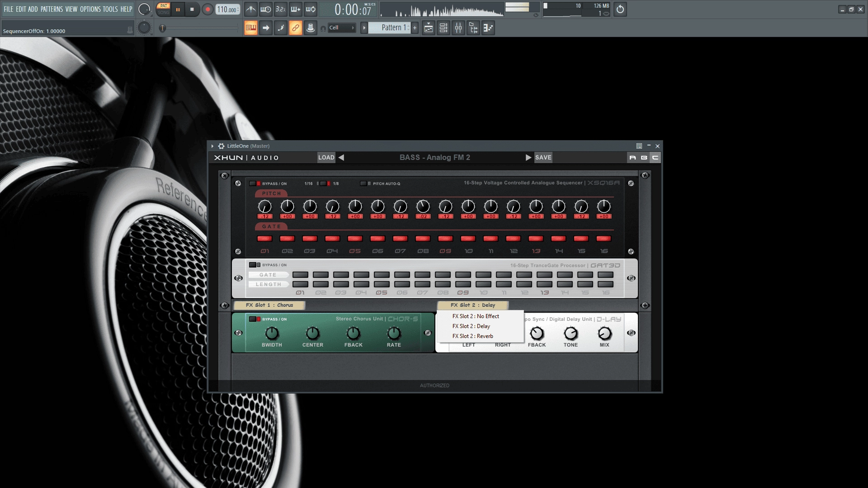
Task: Toggle Chorus BYPASS / ON switch
Action: tap(255, 319)
